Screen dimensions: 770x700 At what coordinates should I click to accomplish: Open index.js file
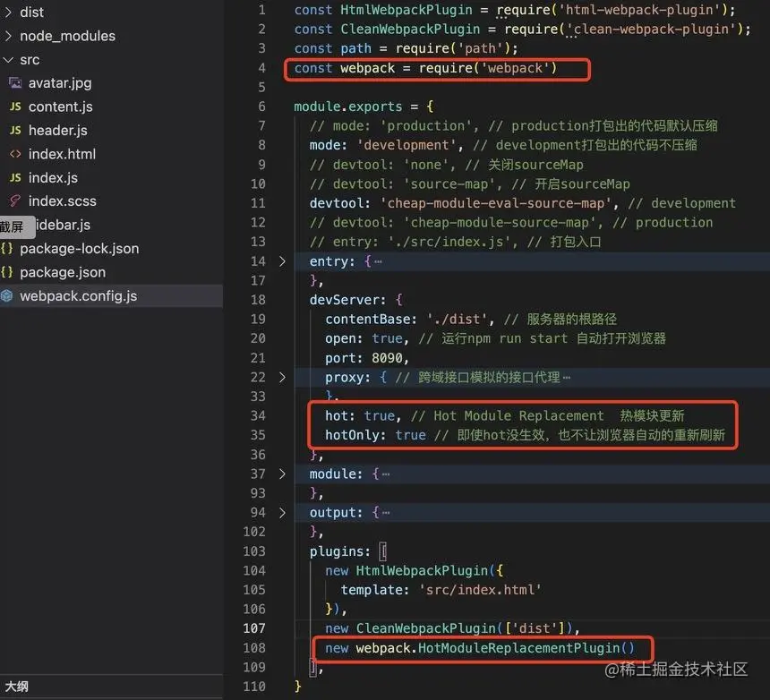[53, 178]
